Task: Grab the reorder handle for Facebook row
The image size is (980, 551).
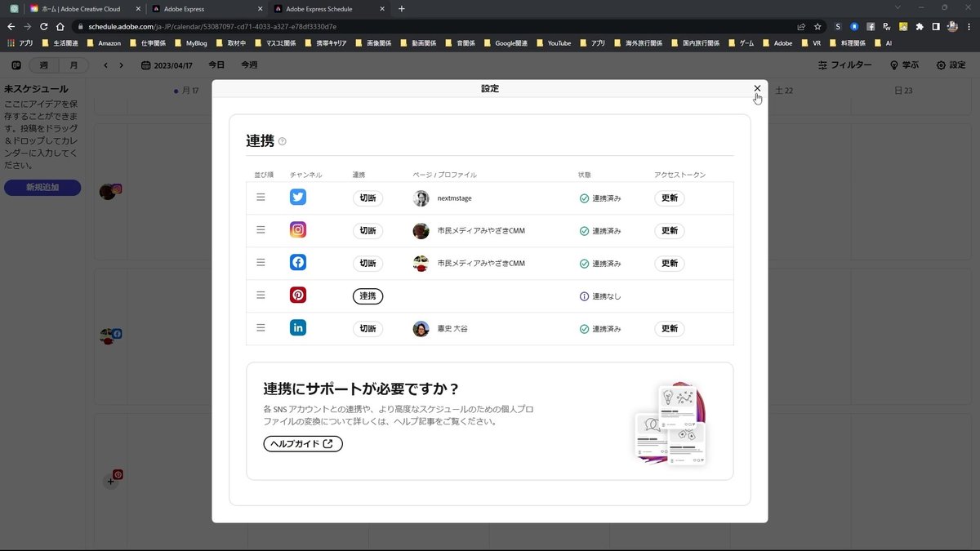Action: [261, 263]
